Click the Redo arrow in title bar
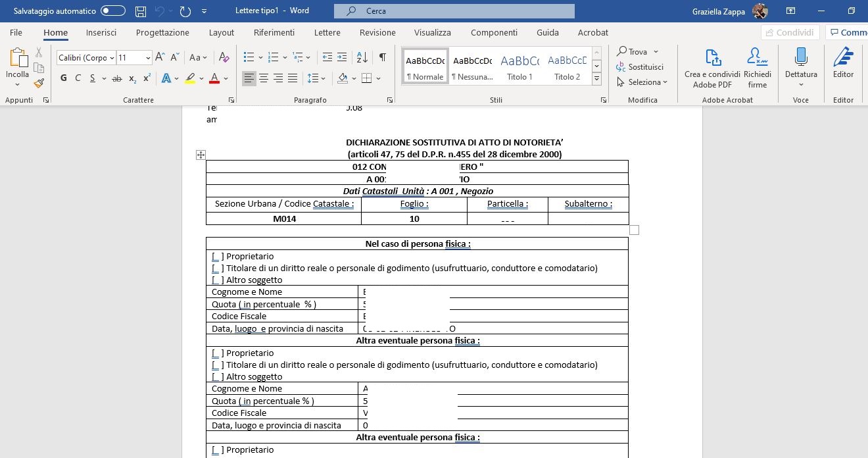 point(185,11)
